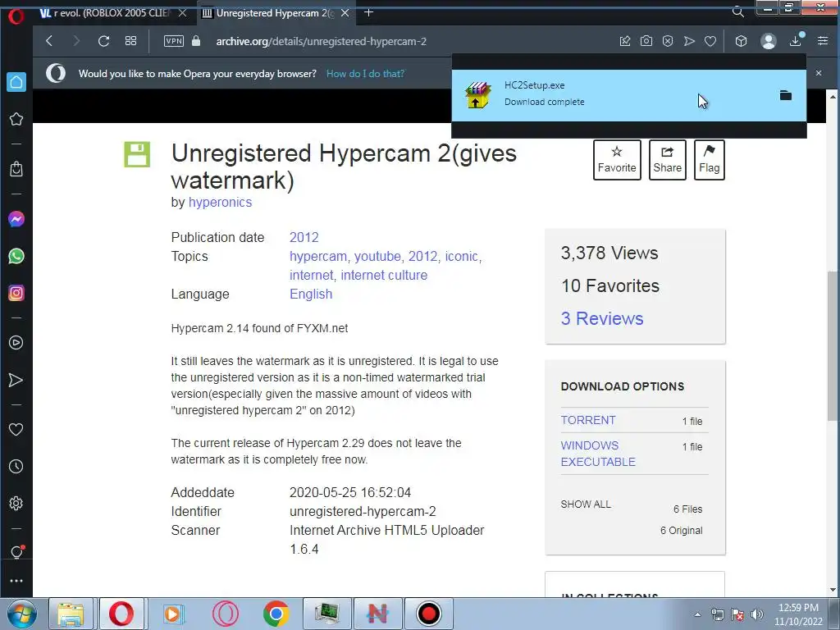
Task: Open the Speed Dial start page grid
Action: 130,41
